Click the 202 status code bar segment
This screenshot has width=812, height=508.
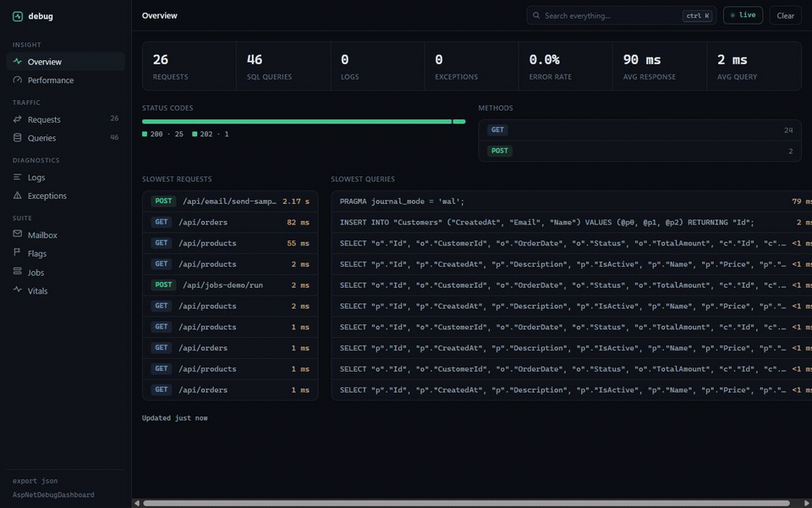click(458, 122)
